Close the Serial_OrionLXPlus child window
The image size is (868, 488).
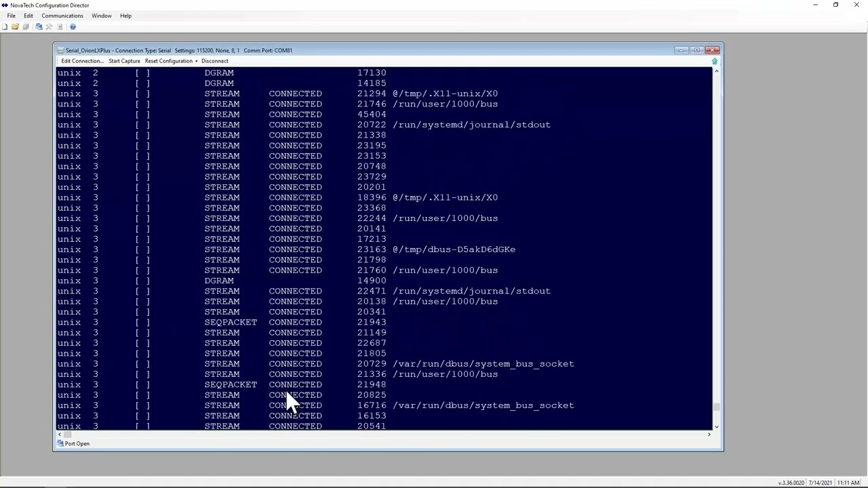click(712, 50)
